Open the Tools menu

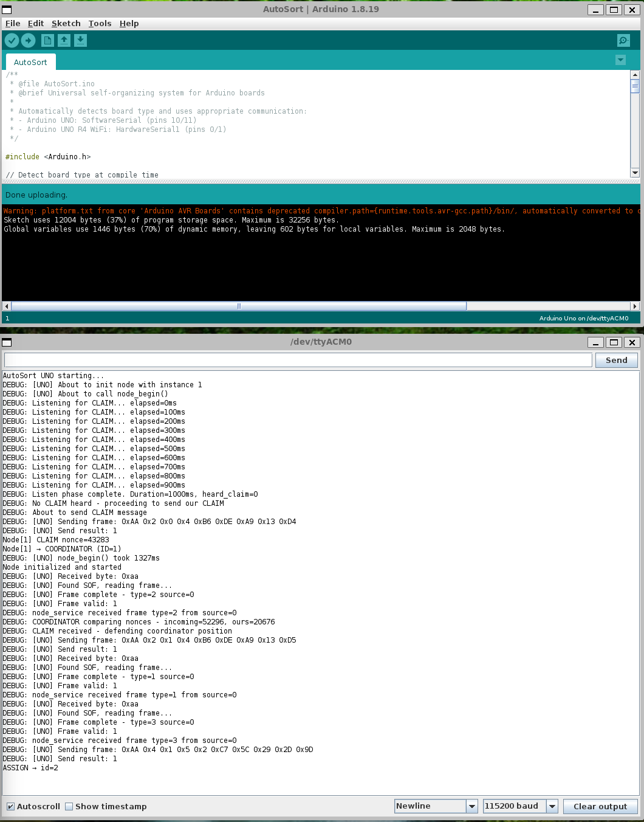pos(100,23)
